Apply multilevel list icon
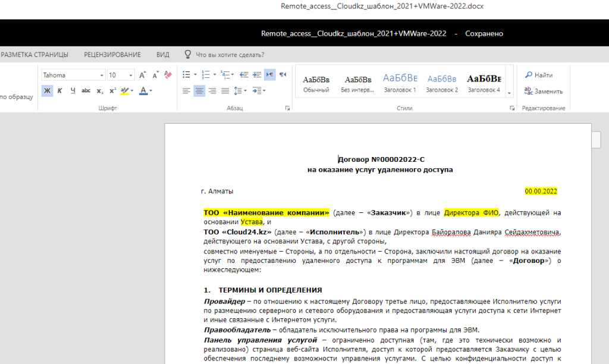 (224, 74)
